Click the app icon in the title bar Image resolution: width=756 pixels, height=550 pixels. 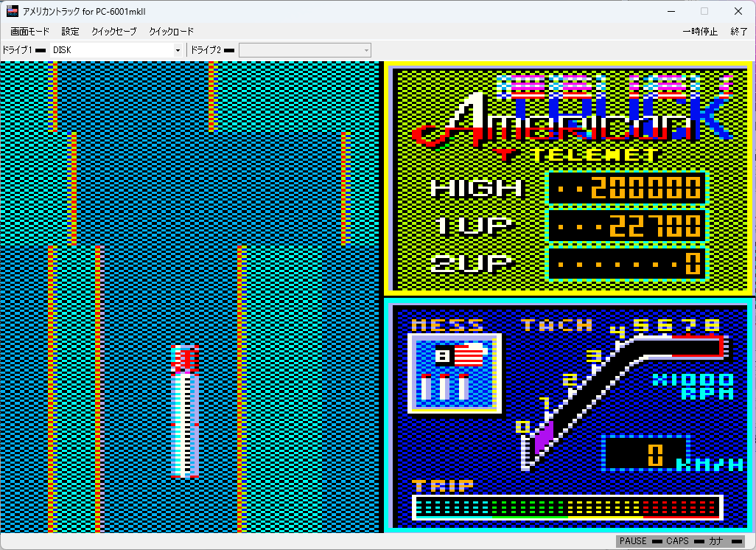(12, 11)
